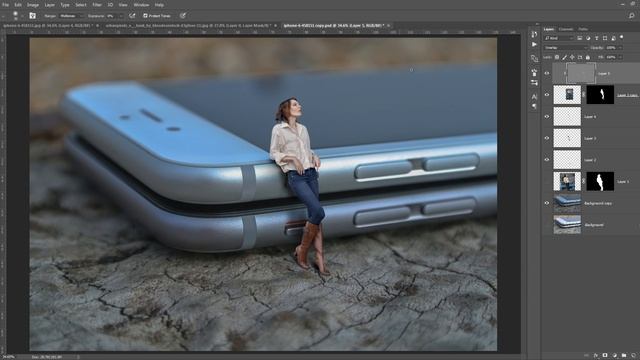
Task: Click the Opacity percentage field
Action: (611, 47)
